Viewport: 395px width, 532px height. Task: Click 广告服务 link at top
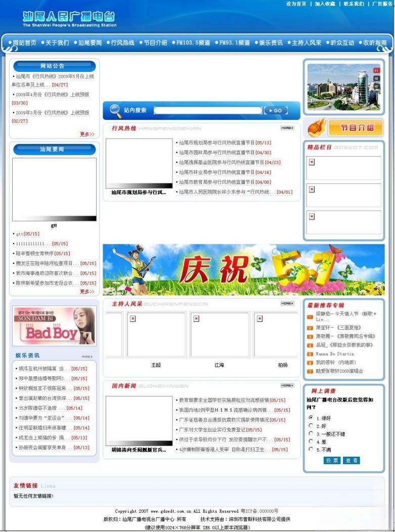coord(382,4)
